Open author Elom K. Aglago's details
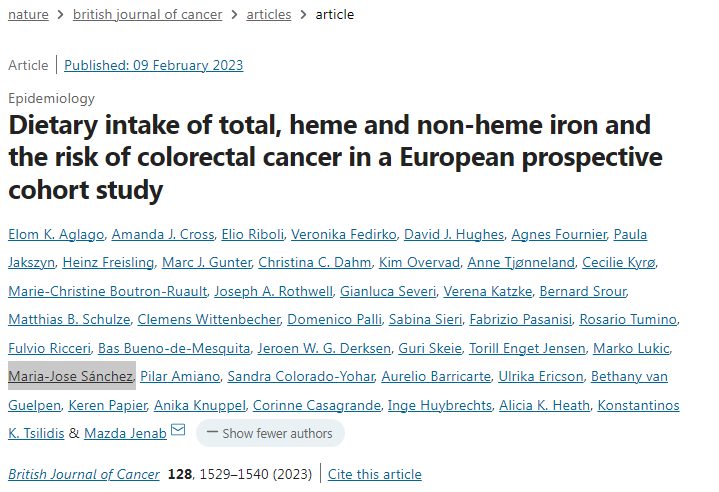 [x=55, y=234]
